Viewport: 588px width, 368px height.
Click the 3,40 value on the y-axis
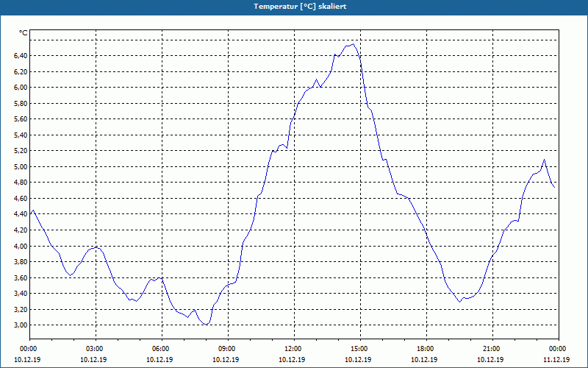pyautogui.click(x=21, y=294)
